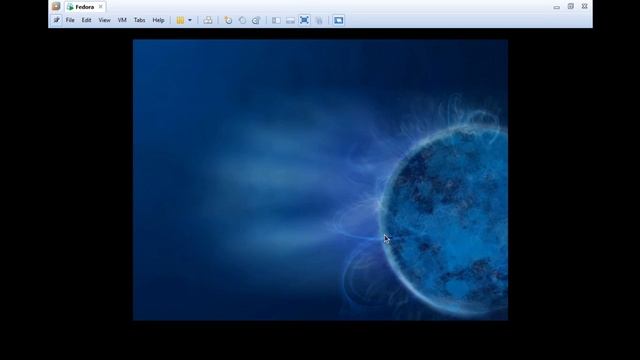This screenshot has width=640, height=360.
Task: Open the Tabs menu
Action: (140, 20)
